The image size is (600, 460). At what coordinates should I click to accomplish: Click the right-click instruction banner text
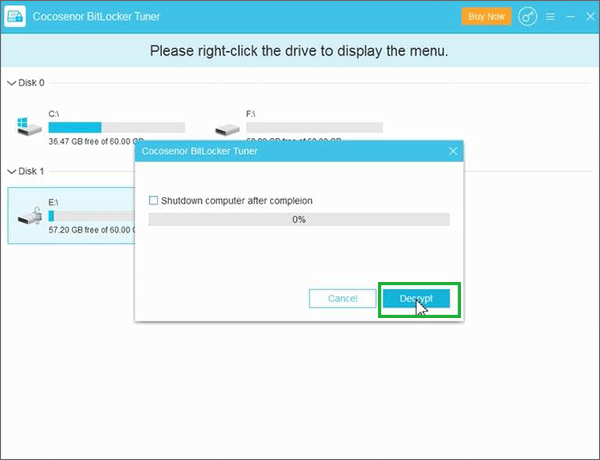click(299, 51)
